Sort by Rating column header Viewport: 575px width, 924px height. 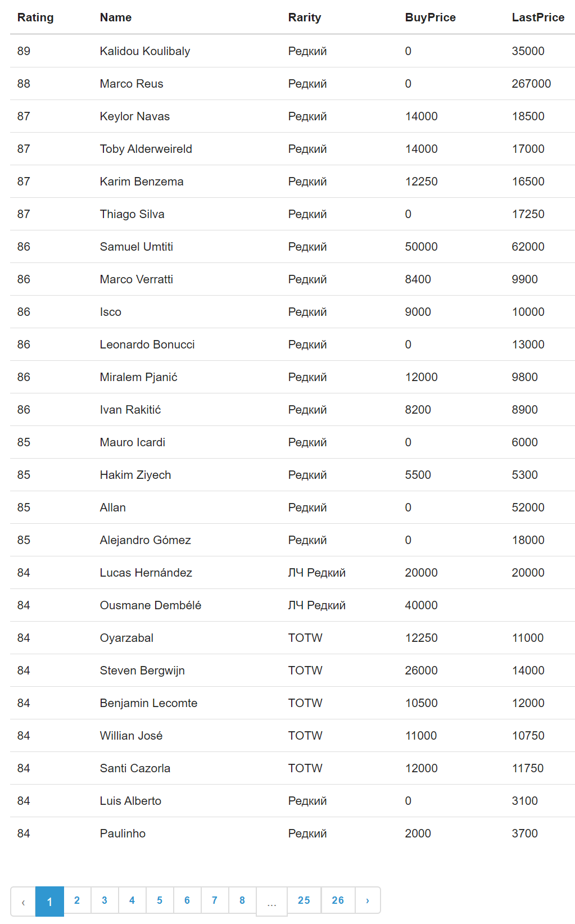(x=35, y=17)
